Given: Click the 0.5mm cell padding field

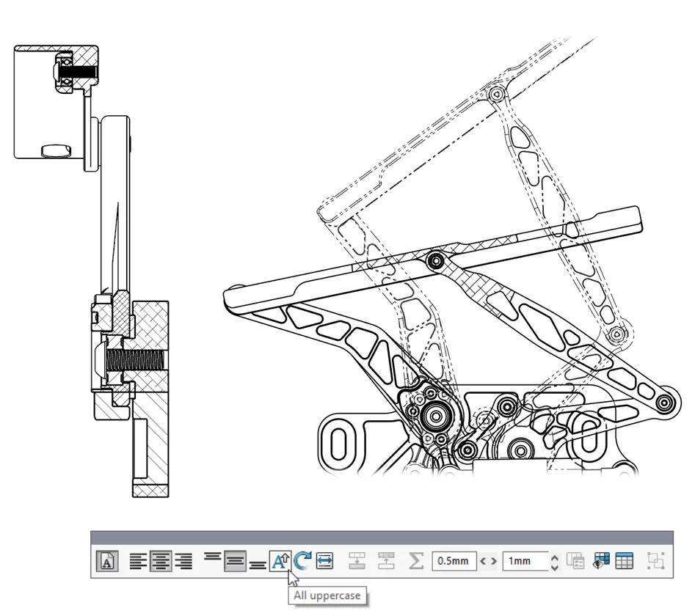Looking at the screenshot, I should [454, 562].
